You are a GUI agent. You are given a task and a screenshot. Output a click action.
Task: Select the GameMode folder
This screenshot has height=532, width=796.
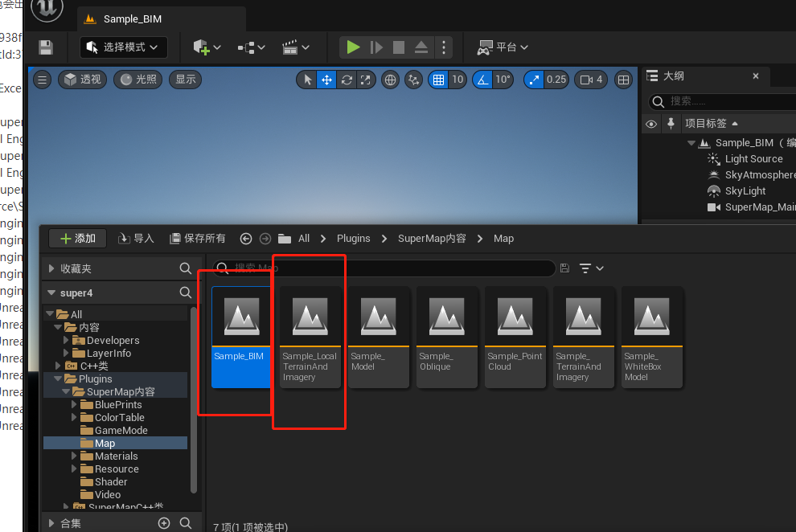pyautogui.click(x=121, y=430)
